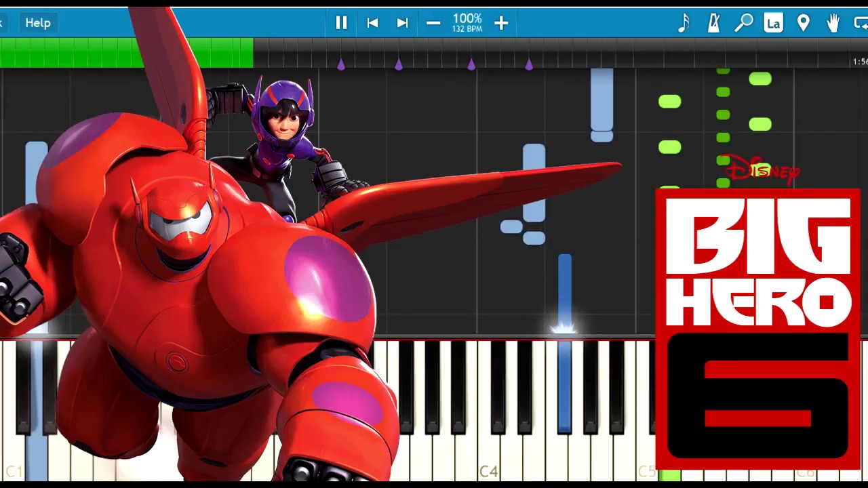
Task: Jump to the second purple bookmark marker
Action: coord(399,64)
